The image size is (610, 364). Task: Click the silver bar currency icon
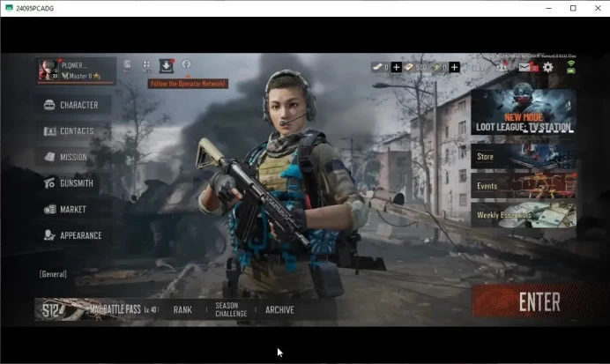click(x=377, y=67)
